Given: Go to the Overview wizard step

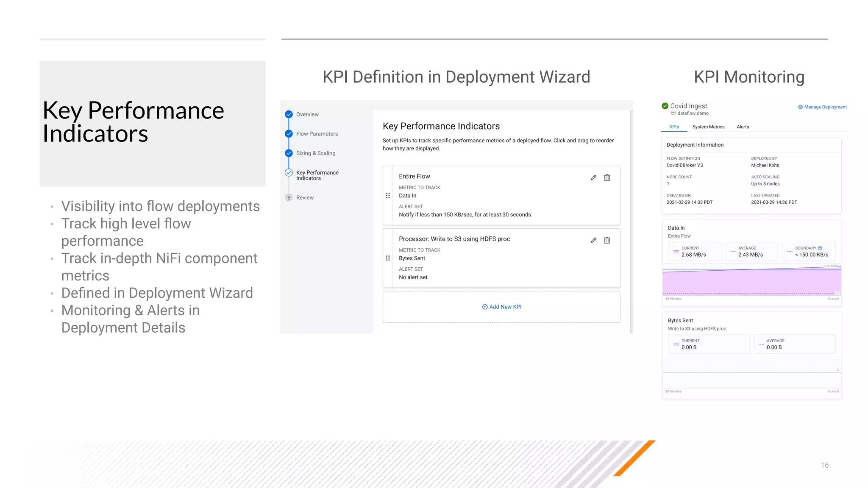Looking at the screenshot, I should [x=307, y=114].
